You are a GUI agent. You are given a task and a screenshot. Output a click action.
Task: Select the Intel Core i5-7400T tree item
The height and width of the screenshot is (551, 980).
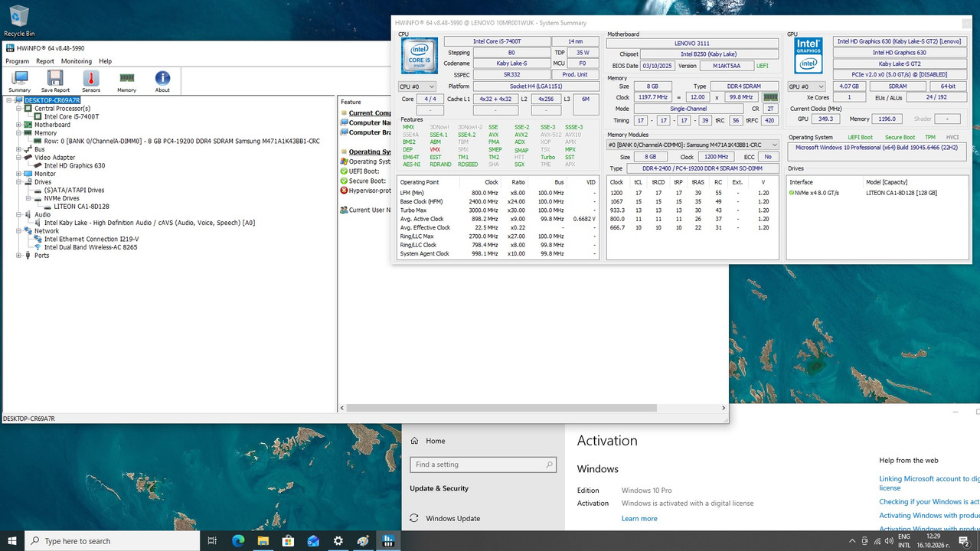coord(71,116)
